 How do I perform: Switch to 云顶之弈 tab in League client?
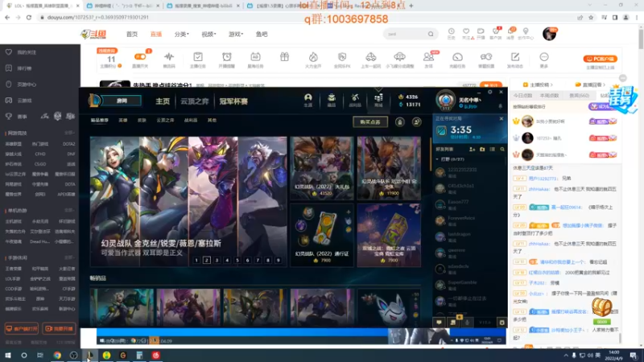pyautogui.click(x=195, y=101)
